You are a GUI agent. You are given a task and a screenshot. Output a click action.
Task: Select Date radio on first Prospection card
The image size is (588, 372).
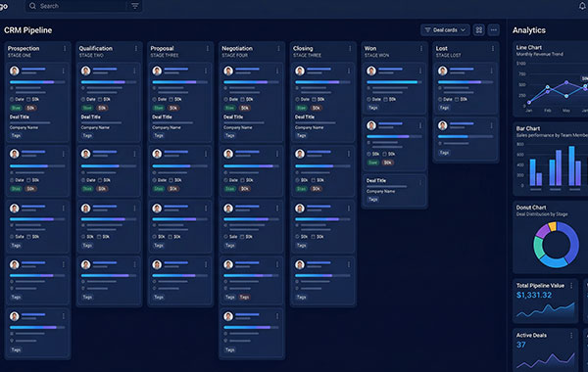tap(12, 99)
